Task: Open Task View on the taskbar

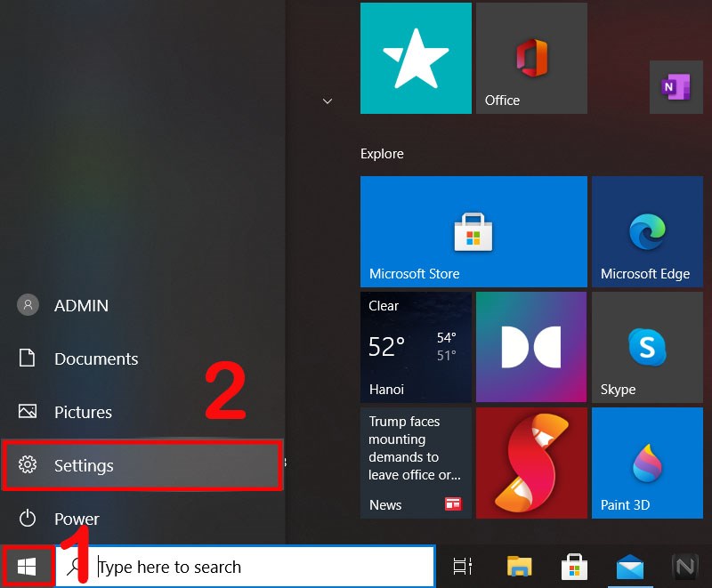Action: pos(463,567)
